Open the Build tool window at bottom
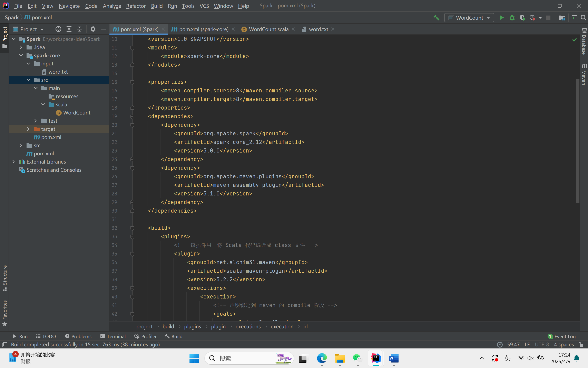 pyautogui.click(x=174, y=336)
